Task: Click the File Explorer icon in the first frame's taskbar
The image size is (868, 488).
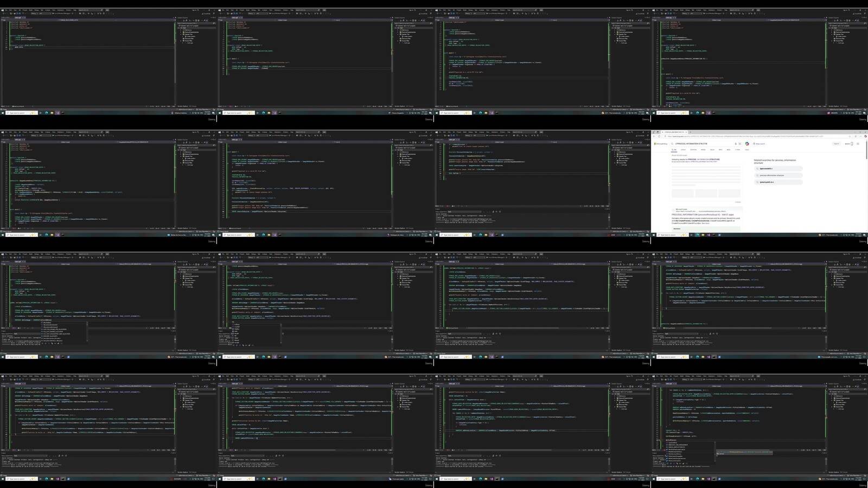Action: (52, 113)
